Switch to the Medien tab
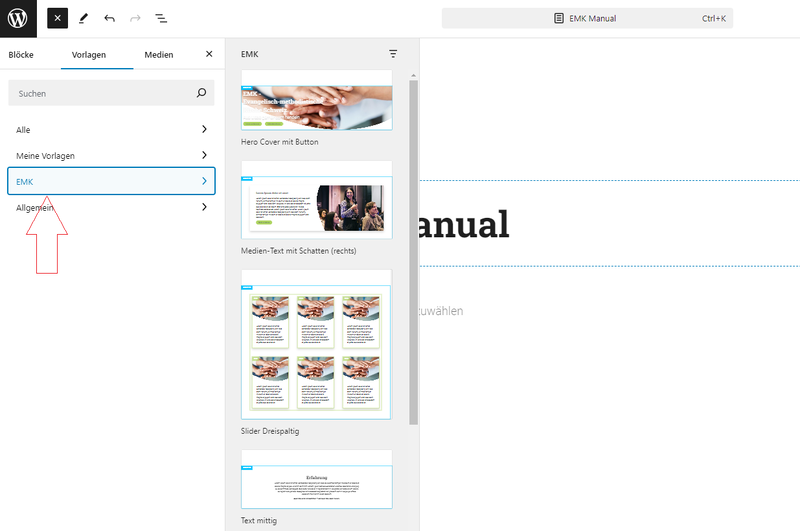Screen dimensions: 800x531 click(x=159, y=55)
